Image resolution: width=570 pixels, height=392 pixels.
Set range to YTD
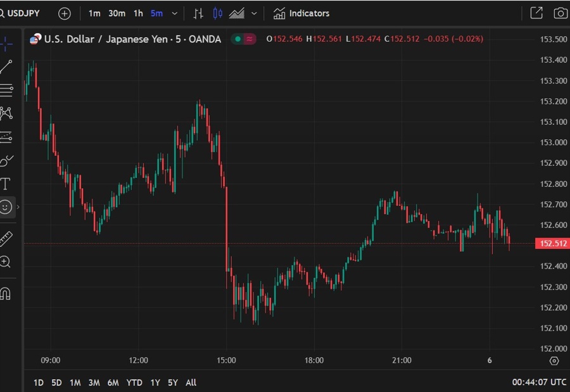click(x=134, y=383)
